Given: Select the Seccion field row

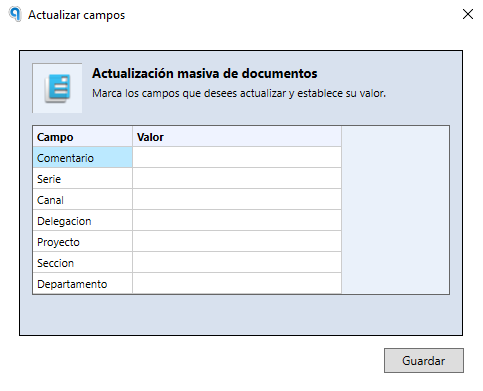Looking at the screenshot, I should click(83, 263).
